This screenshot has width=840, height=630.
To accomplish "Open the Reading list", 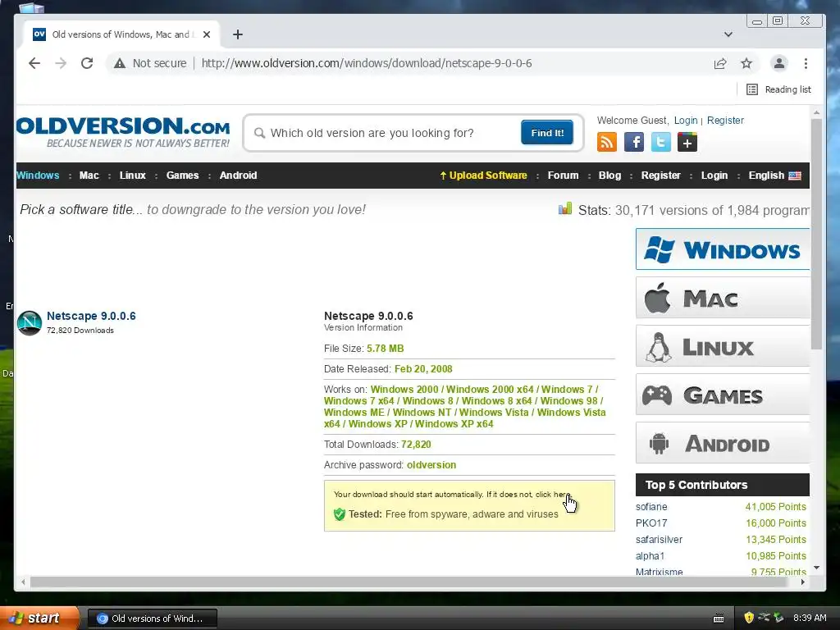I will click(778, 89).
